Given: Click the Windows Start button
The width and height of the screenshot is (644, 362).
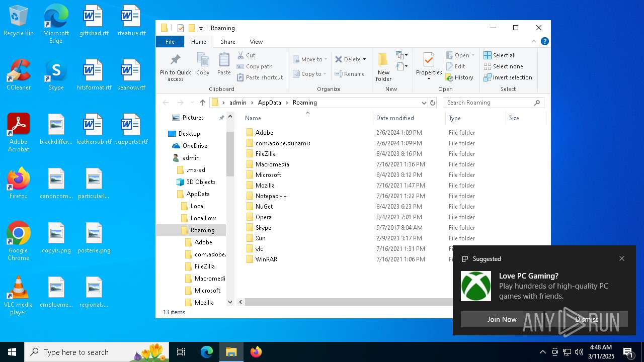Looking at the screenshot, I should point(12,352).
